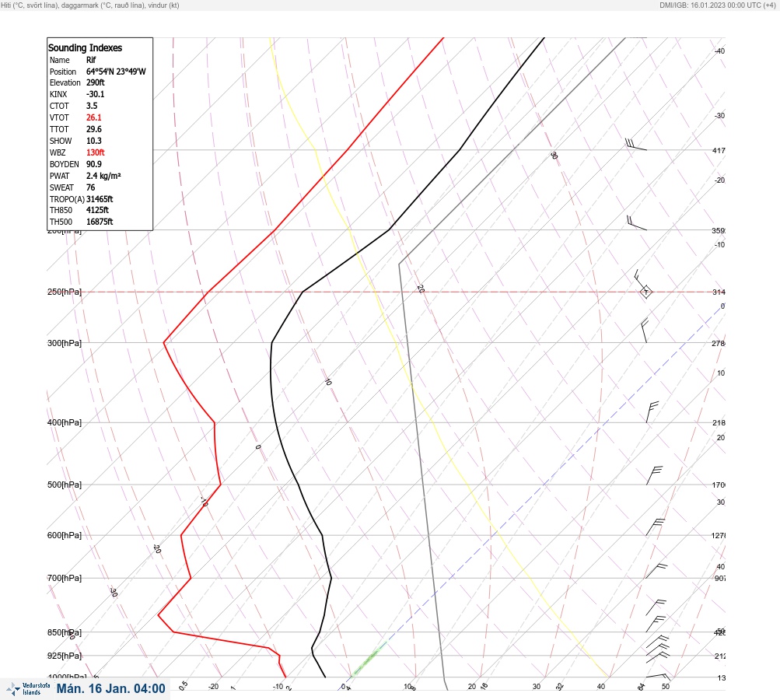Click the TROPO(A) value 31465ft

100,199
